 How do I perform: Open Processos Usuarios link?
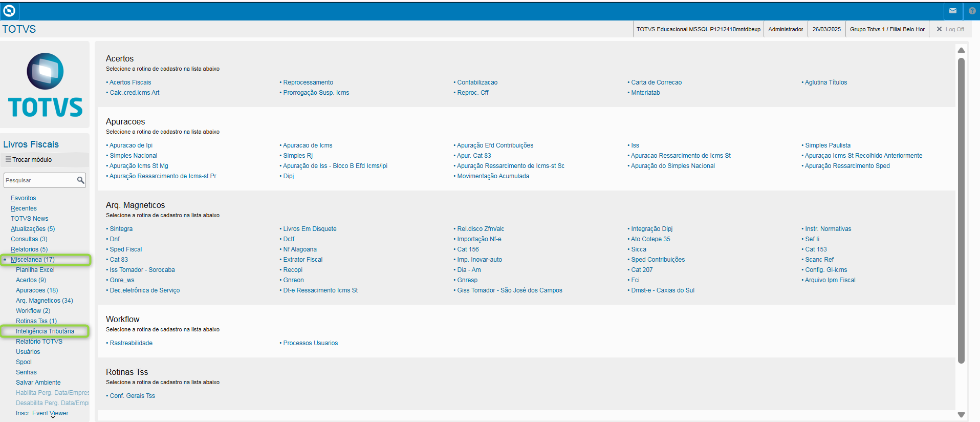311,343
